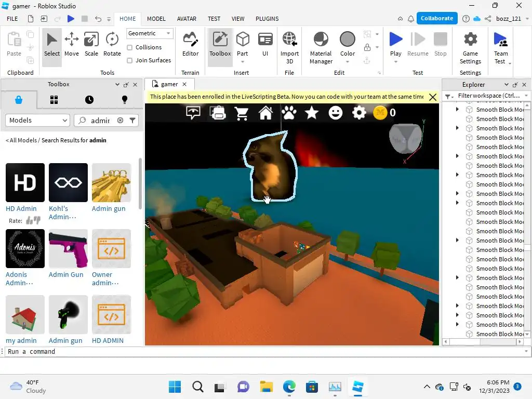Screen dimensions: 532x399
Task: Click the star icon in viewport
Action: [312, 113]
